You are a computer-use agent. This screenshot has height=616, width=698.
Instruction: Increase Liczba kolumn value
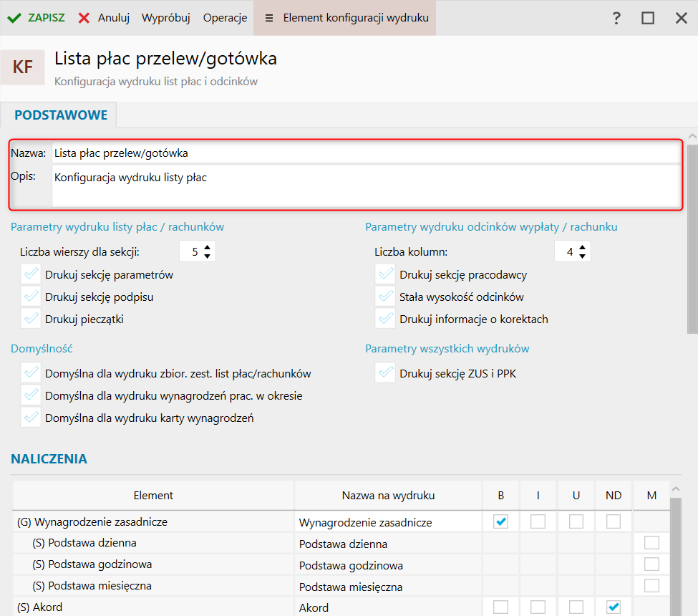tap(582, 247)
